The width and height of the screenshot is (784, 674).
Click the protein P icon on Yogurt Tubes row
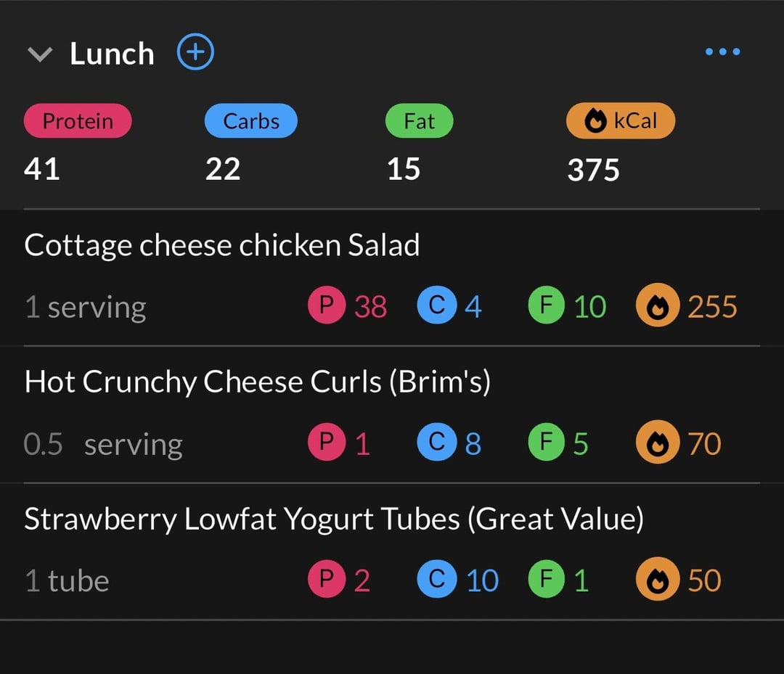(327, 580)
